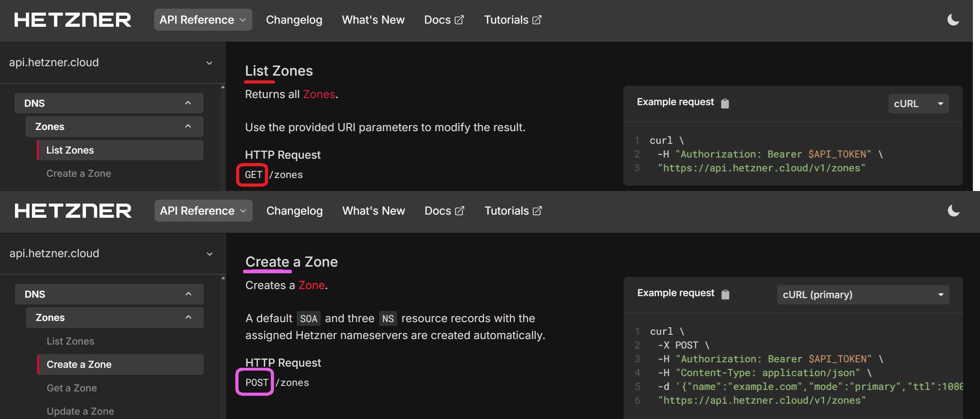Click the red Zones link in List Zones description
This screenshot has width=980, height=419.
click(319, 94)
